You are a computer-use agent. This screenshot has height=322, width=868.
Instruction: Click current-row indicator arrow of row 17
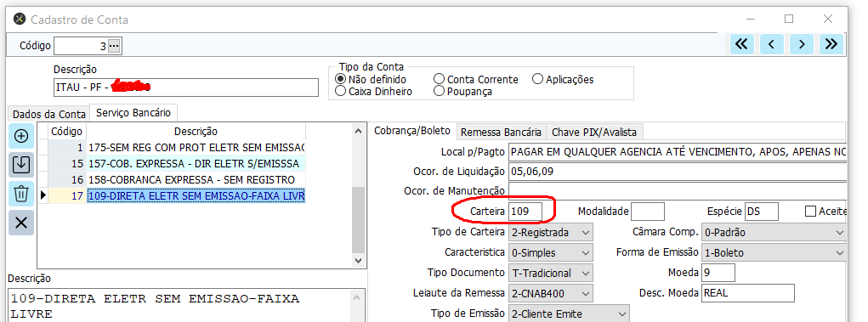[43, 196]
